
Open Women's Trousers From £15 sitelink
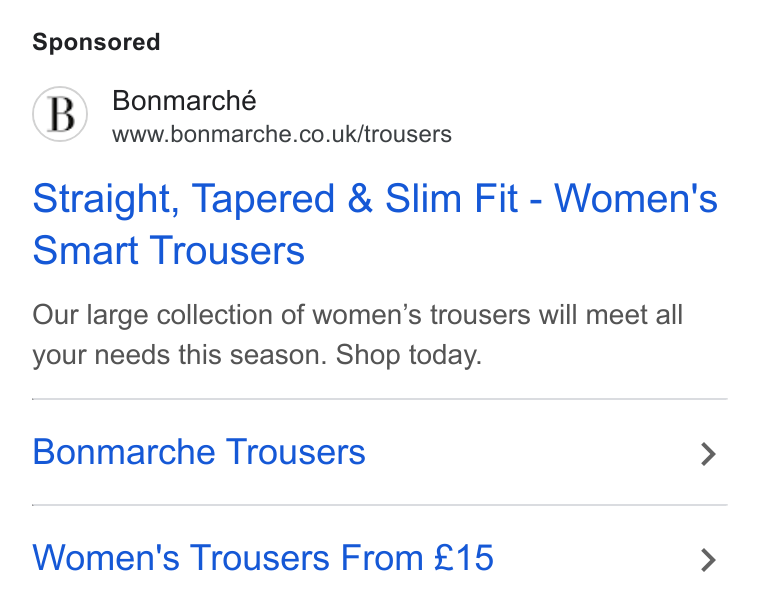point(263,558)
